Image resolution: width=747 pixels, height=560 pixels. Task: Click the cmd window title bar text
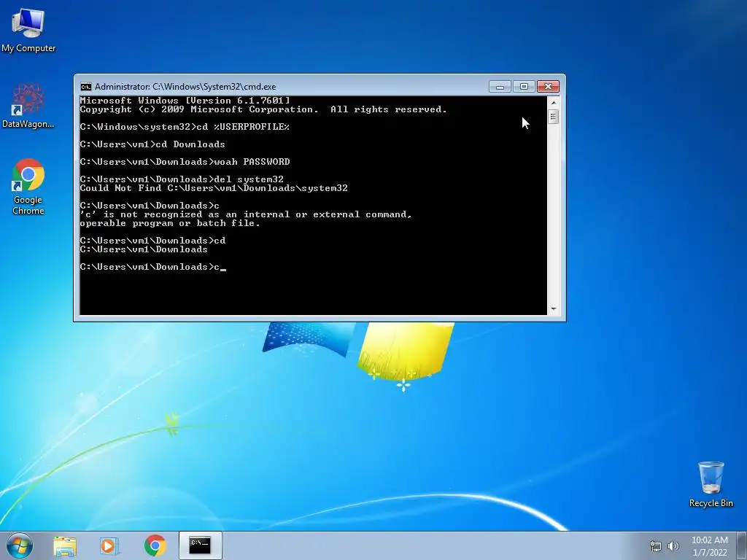(x=185, y=87)
